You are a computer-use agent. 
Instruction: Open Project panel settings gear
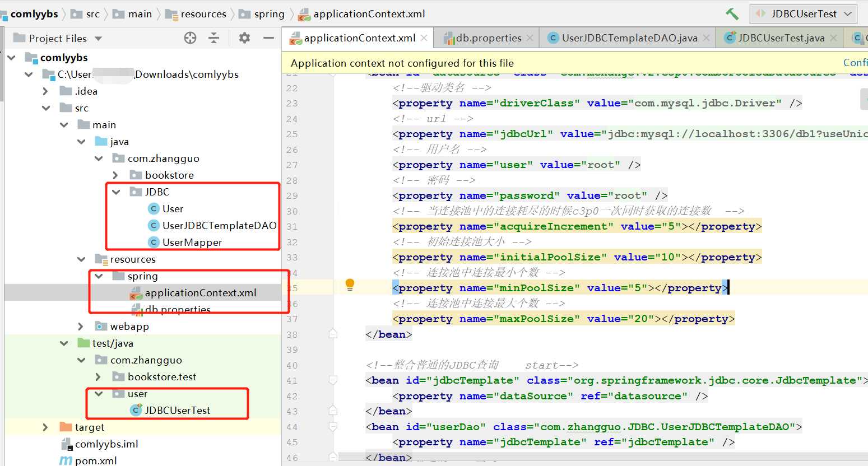point(244,38)
